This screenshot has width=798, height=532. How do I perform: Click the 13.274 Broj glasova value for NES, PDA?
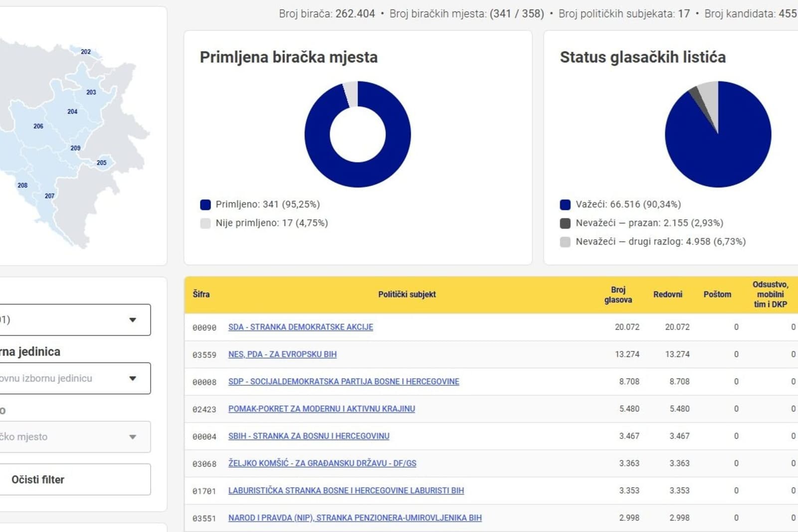(627, 355)
